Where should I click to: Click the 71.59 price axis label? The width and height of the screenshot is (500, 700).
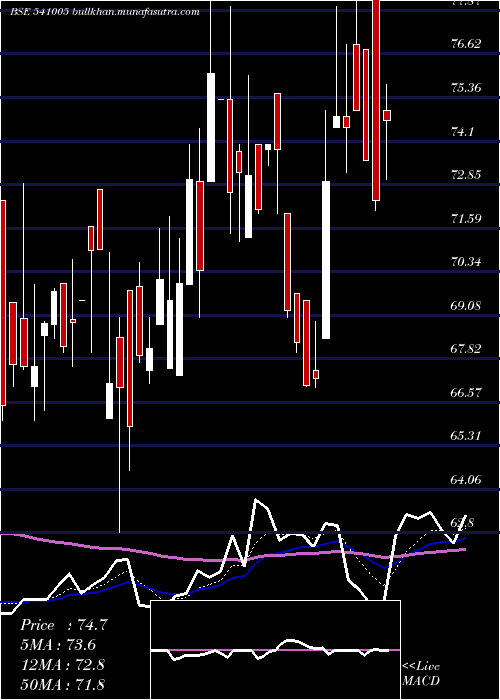pyautogui.click(x=466, y=218)
